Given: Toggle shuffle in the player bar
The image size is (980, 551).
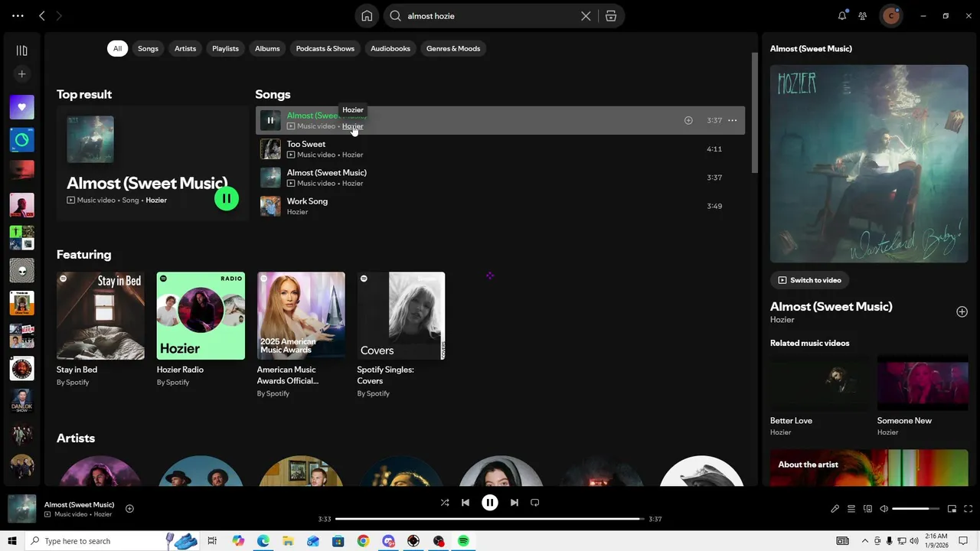Looking at the screenshot, I should pyautogui.click(x=445, y=503).
